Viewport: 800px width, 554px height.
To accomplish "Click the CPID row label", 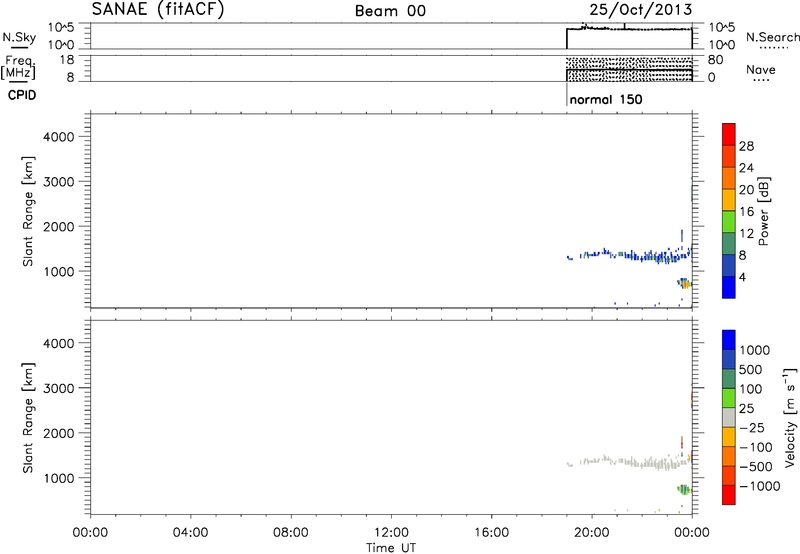I will [x=22, y=95].
